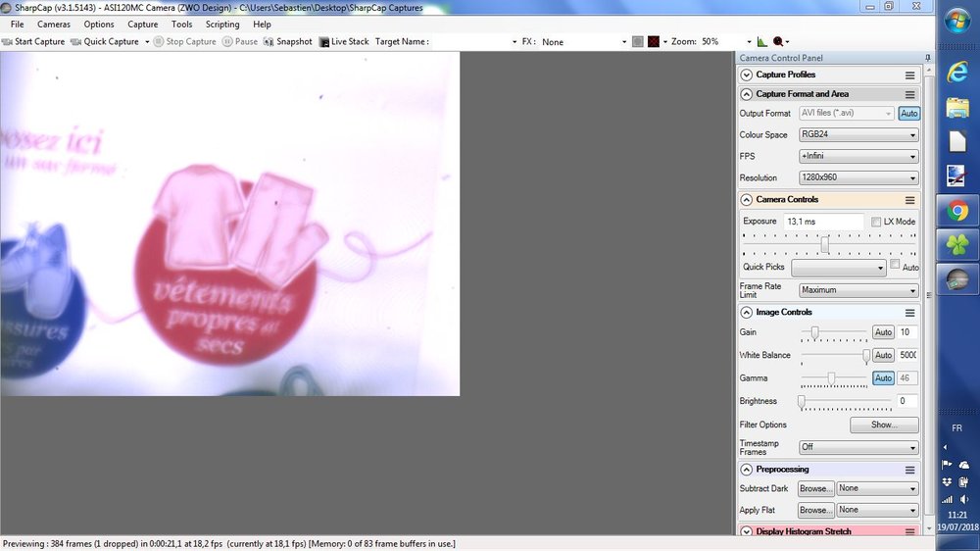Click the White Balance slider handle

point(866,356)
